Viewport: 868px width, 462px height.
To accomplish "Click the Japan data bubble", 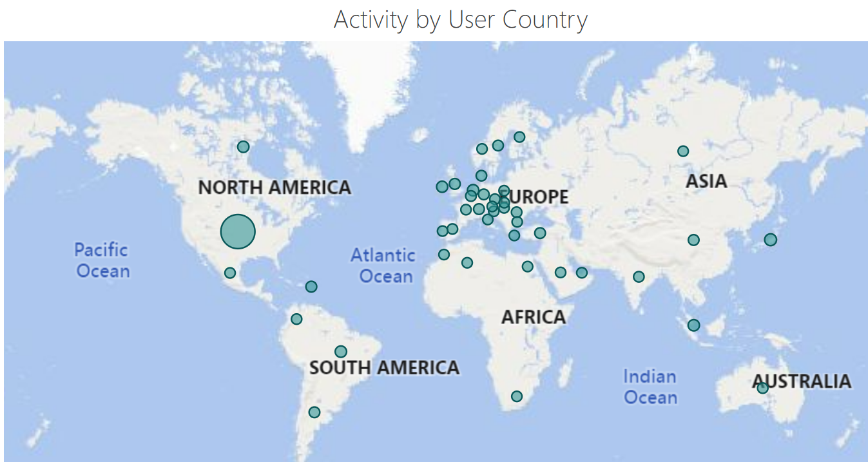I will 770,240.
